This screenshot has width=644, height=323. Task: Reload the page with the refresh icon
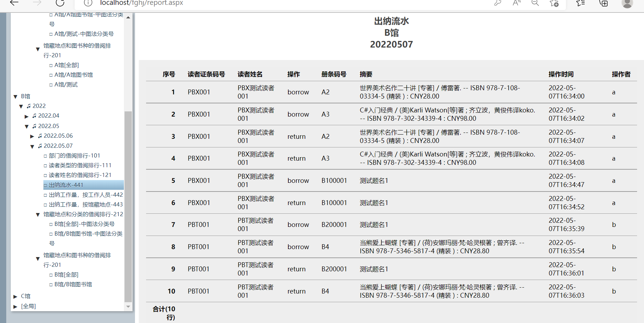(60, 3)
